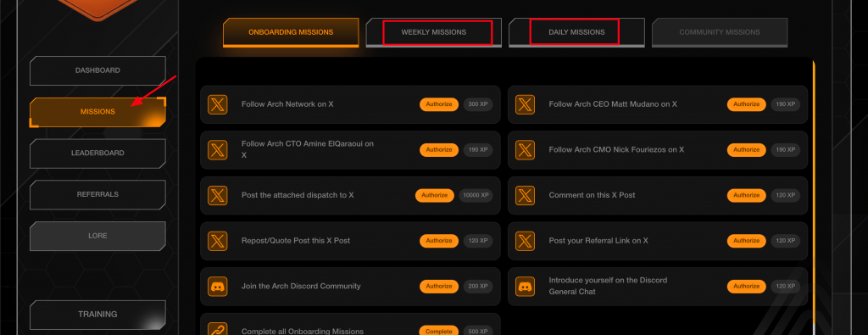Screen dimensions: 868x335
Task: Authorize Introduce yourself on Discord General Chat
Action: pos(746,287)
